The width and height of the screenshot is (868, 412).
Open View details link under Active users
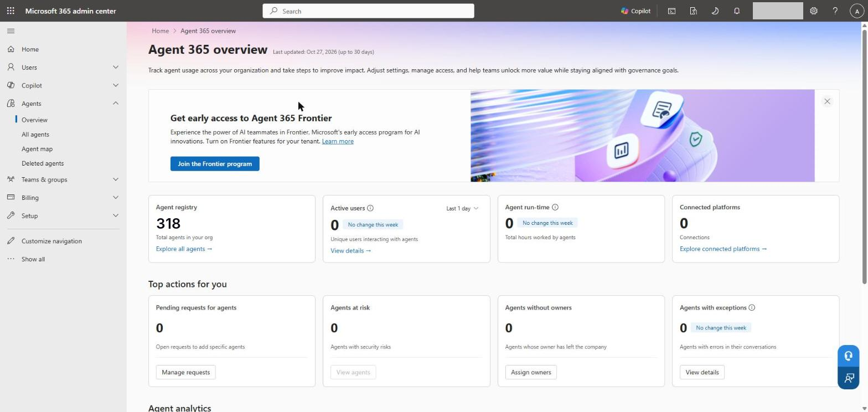coord(351,251)
